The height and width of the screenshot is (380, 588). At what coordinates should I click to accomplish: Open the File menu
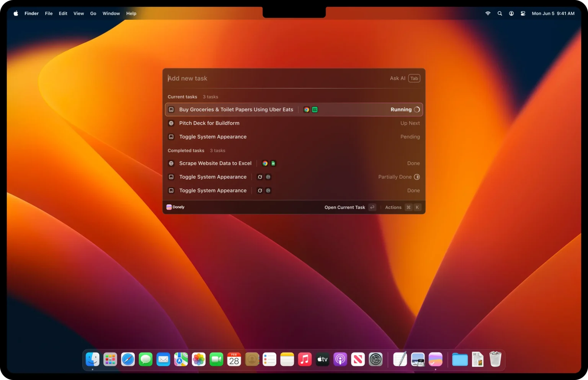pyautogui.click(x=49, y=13)
